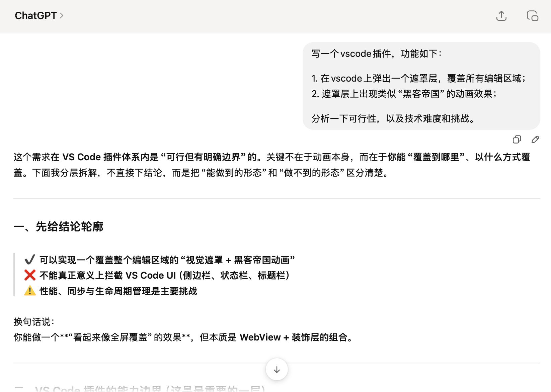Click the text 换句话说
The height and width of the screenshot is (392, 551).
(x=33, y=322)
